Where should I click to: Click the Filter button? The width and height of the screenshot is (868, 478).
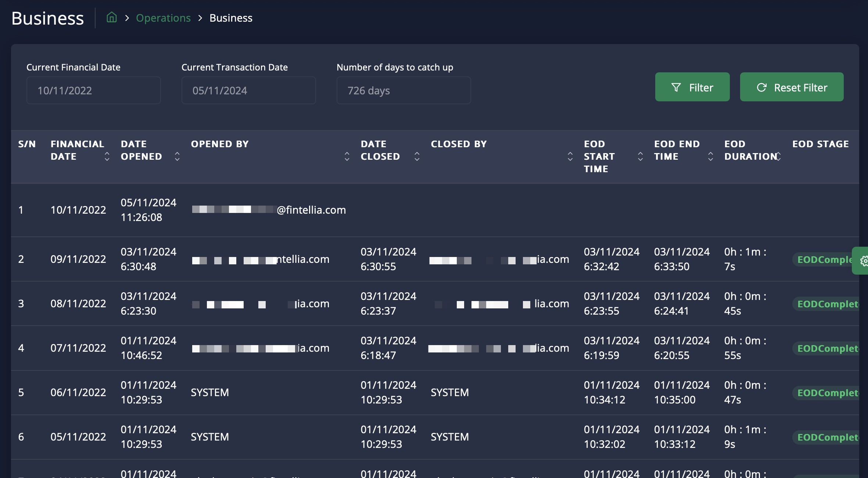pyautogui.click(x=692, y=87)
